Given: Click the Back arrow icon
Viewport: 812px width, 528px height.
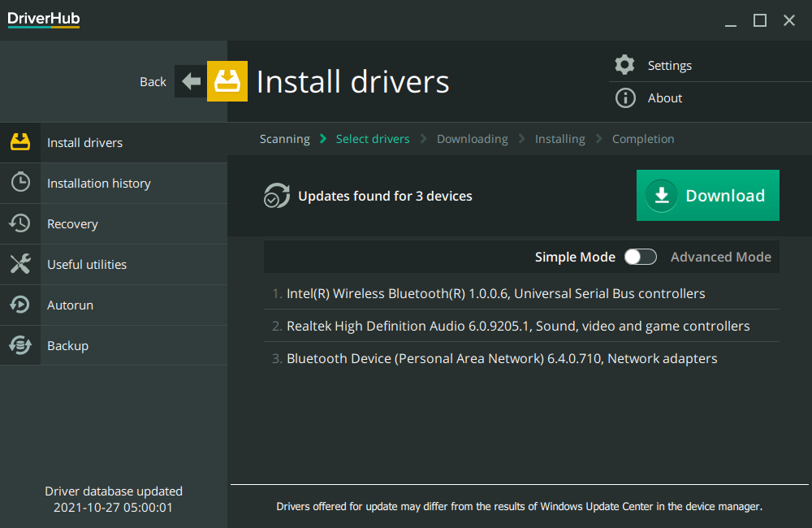Looking at the screenshot, I should [x=191, y=81].
